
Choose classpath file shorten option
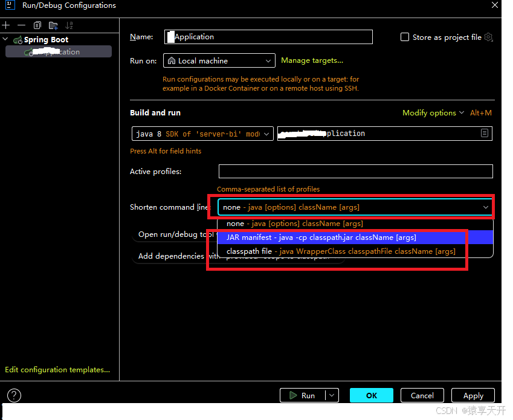(355, 251)
